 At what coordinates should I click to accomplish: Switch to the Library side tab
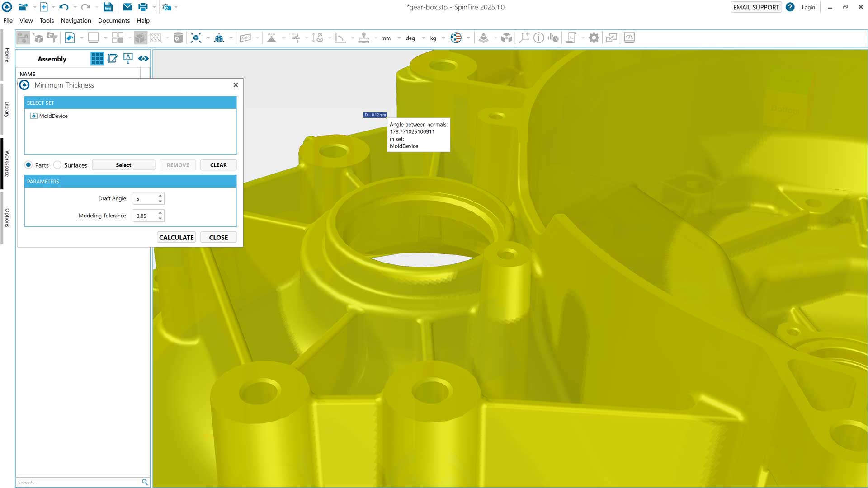(x=7, y=109)
